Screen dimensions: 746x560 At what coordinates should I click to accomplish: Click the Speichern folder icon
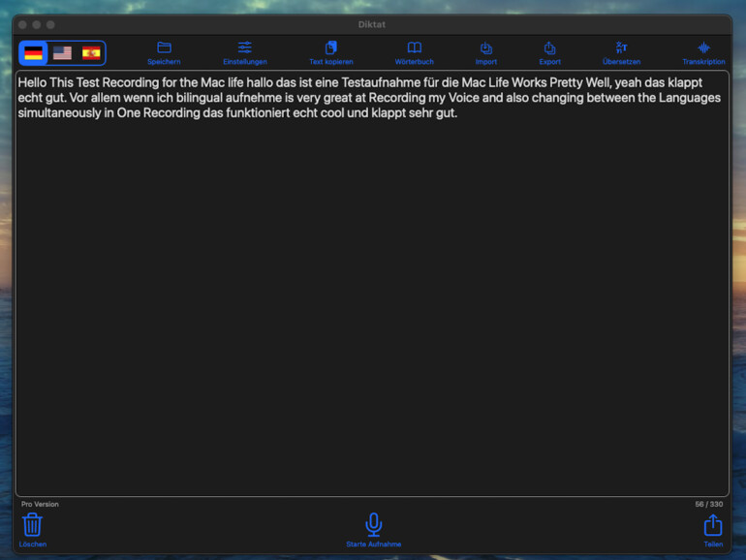pos(164,47)
